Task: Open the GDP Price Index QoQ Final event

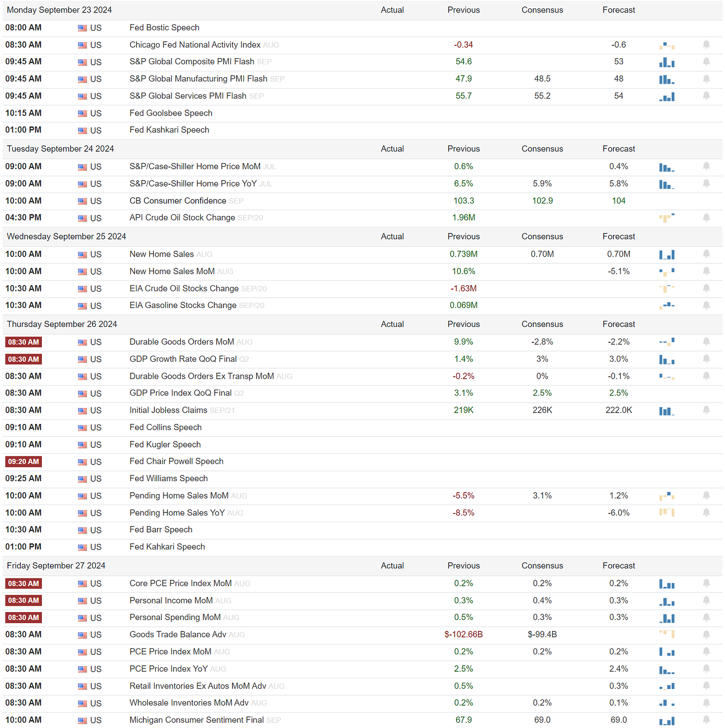Action: pyautogui.click(x=180, y=393)
